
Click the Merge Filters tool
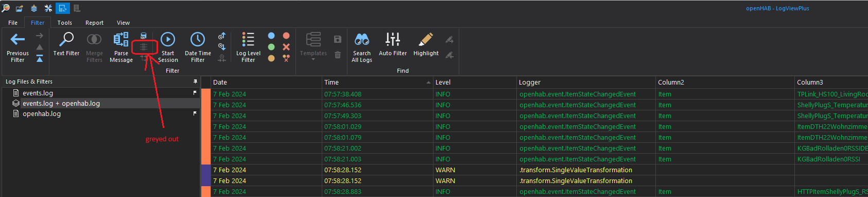pyautogui.click(x=94, y=47)
